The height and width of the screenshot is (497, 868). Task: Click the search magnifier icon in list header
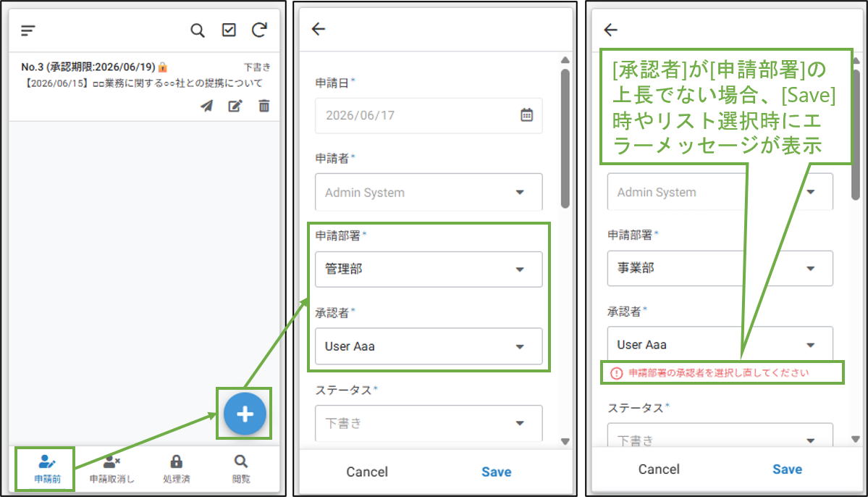pyautogui.click(x=198, y=30)
